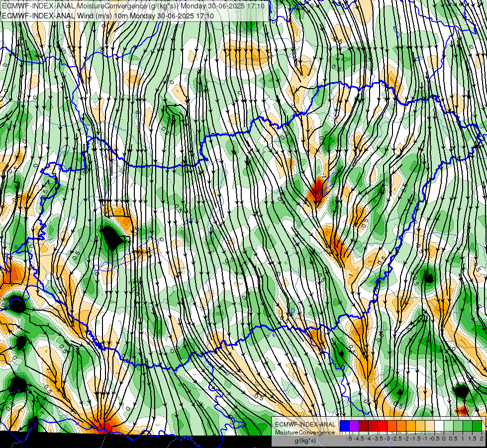Click the legend text 'ECMWF-INDEX-ANAL'
487x448 pixels.
pos(305,425)
